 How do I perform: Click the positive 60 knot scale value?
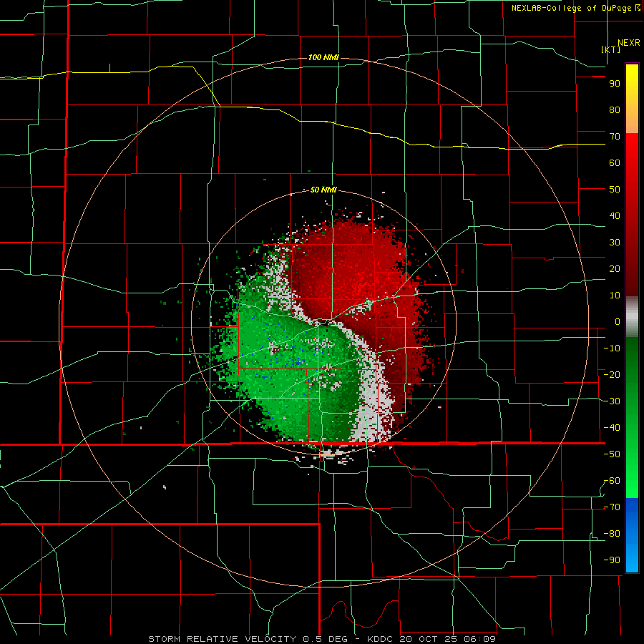pyautogui.click(x=615, y=163)
